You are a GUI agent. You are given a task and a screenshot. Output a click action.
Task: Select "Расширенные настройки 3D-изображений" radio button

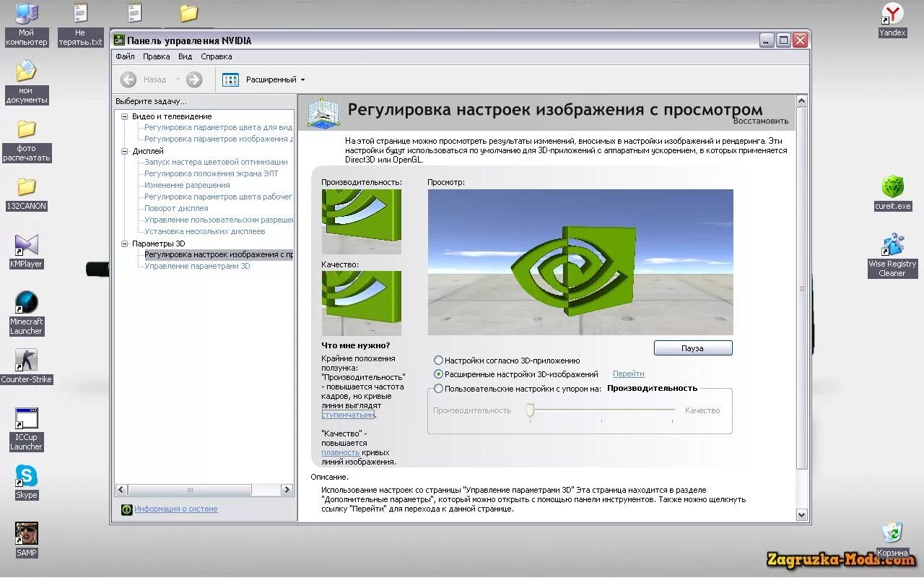pos(438,374)
